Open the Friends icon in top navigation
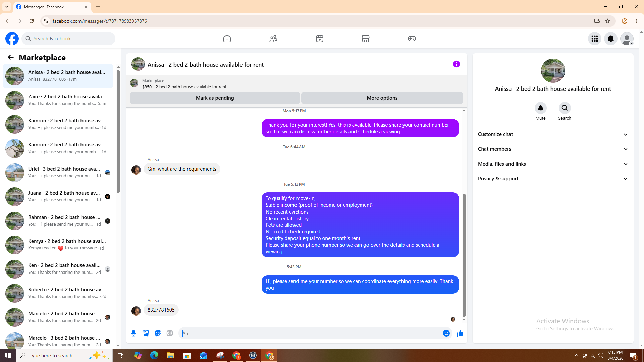 pyautogui.click(x=273, y=39)
